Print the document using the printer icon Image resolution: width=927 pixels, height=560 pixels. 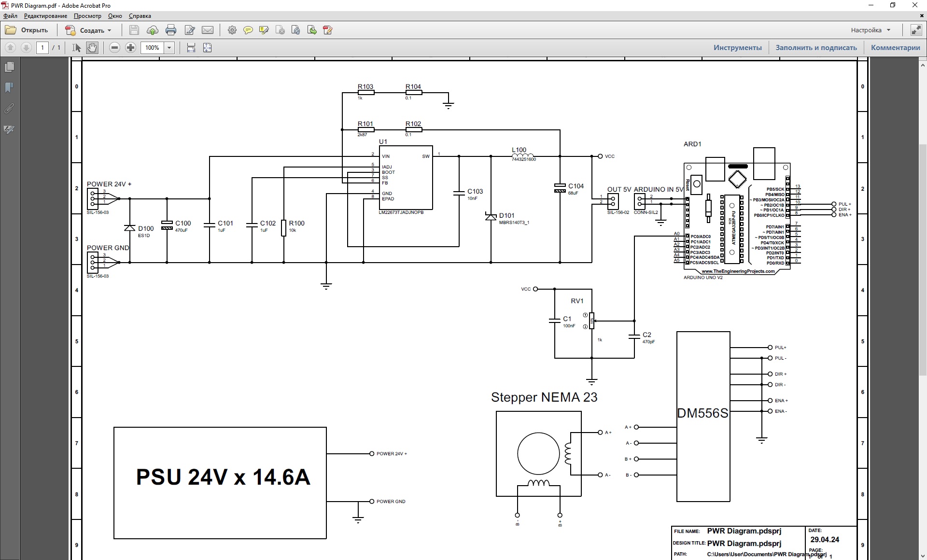(x=171, y=30)
